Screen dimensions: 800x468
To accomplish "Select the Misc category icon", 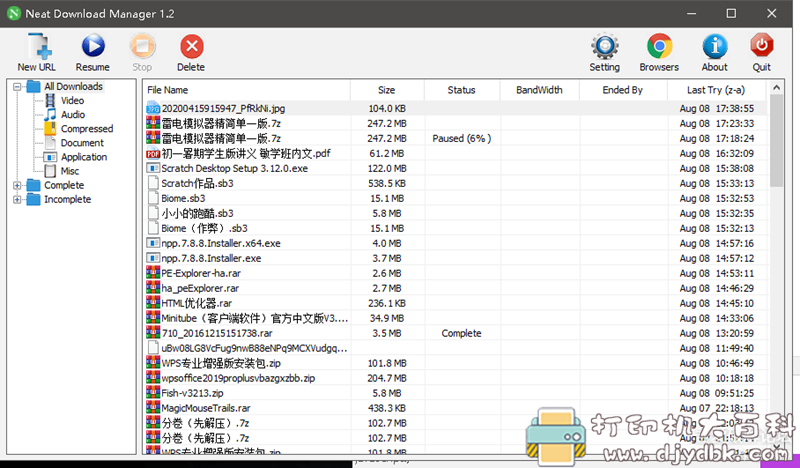I will point(50,171).
